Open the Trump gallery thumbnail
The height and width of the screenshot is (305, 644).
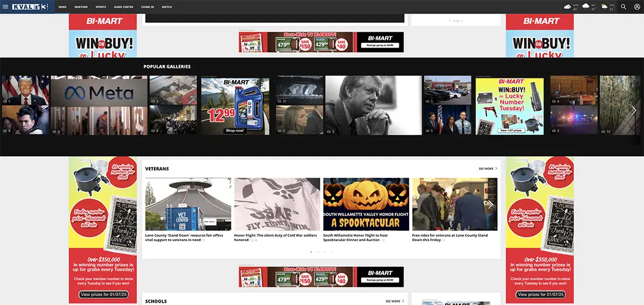(25, 90)
